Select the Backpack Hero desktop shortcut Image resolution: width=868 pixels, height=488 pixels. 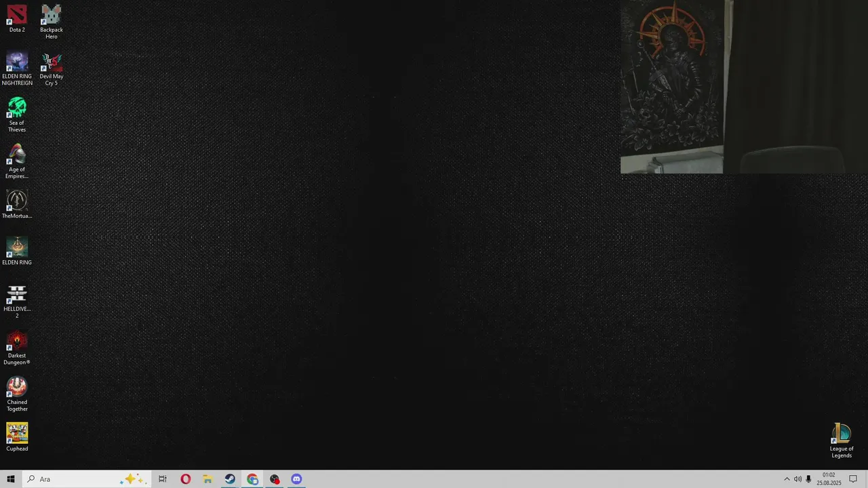pyautogui.click(x=52, y=22)
